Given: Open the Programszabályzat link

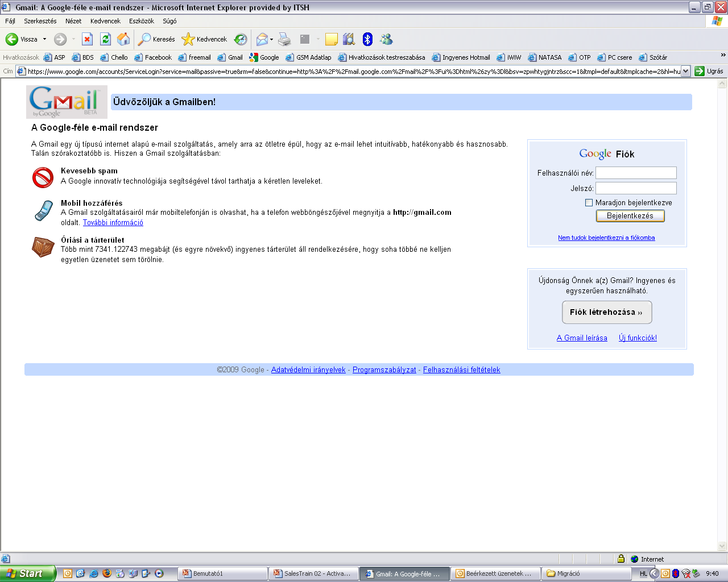Looking at the screenshot, I should [x=384, y=369].
